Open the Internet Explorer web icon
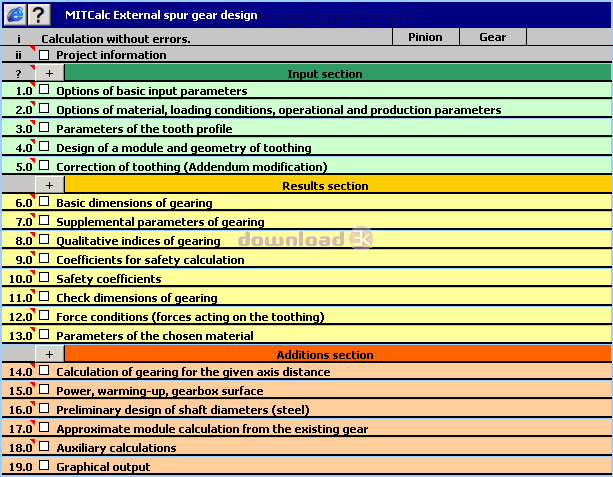 click(x=15, y=14)
